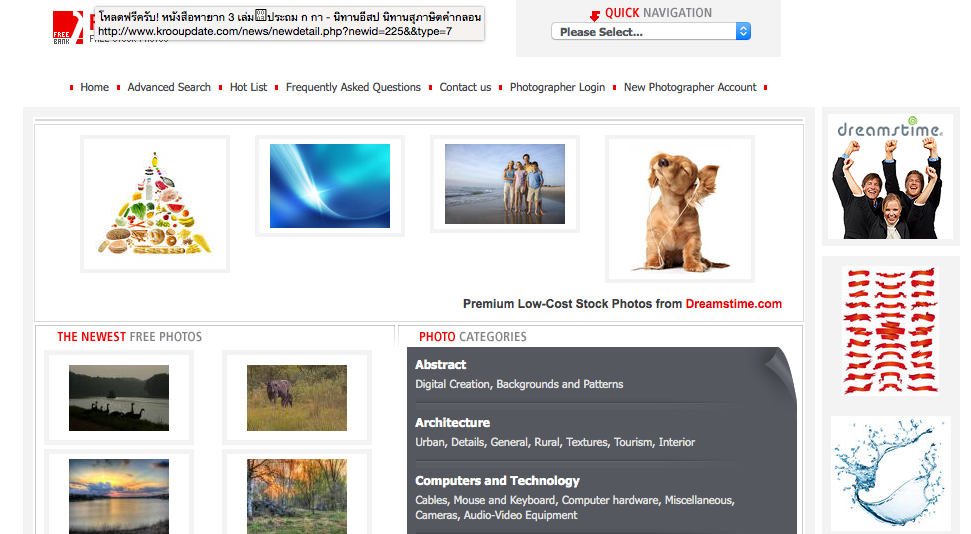This screenshot has width=971, height=534.
Task: Open the Quick Navigation 'Please Select...' dropdown
Action: click(x=650, y=32)
